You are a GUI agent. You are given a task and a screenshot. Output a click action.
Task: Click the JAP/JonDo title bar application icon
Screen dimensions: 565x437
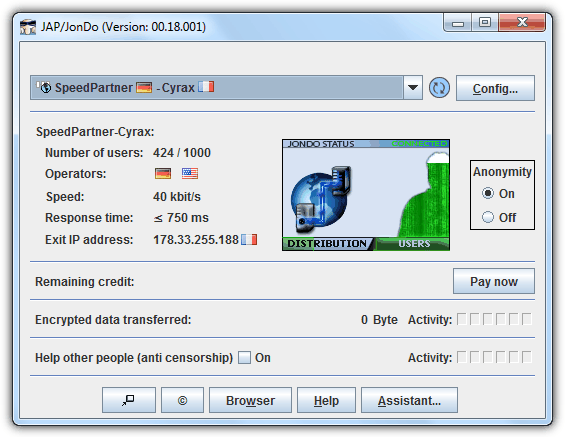tap(28, 27)
